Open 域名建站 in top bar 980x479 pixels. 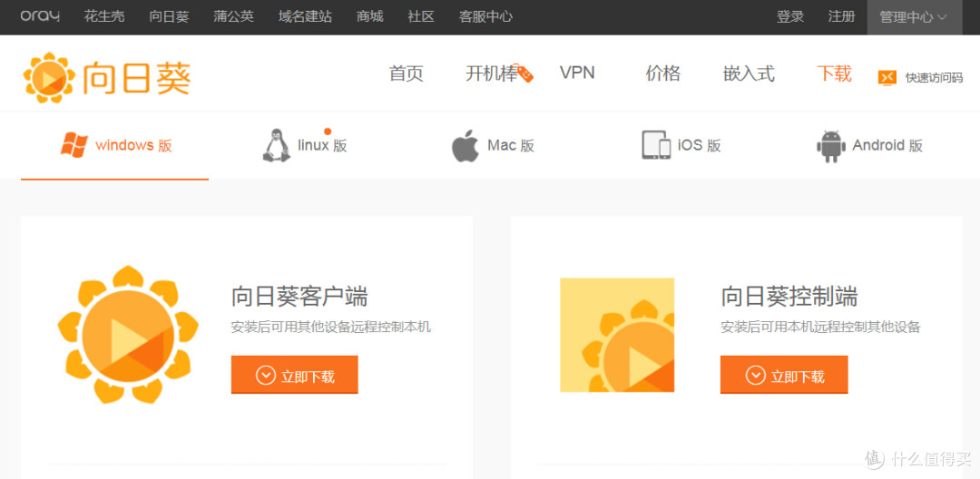coord(305,17)
